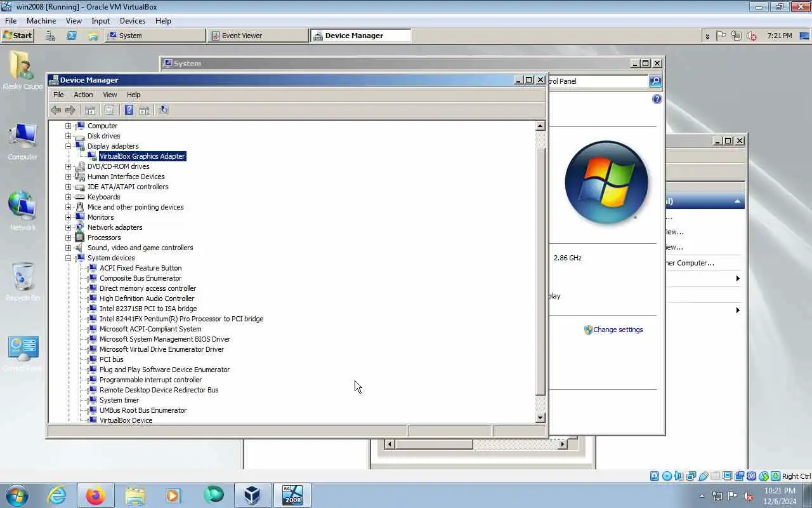This screenshot has height=508, width=812.
Task: Click device tree scrollbar up arrow
Action: pyautogui.click(x=540, y=126)
